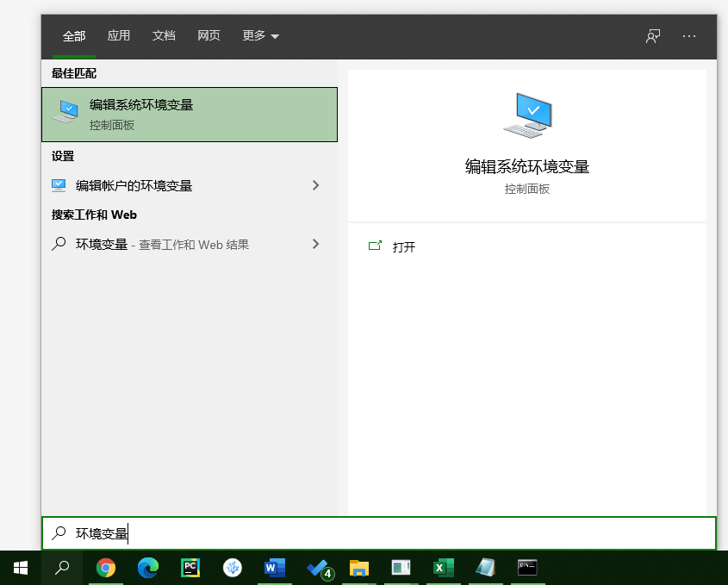Open the three-dot options menu in search header
Screen dimensions: 728x585
(x=689, y=36)
